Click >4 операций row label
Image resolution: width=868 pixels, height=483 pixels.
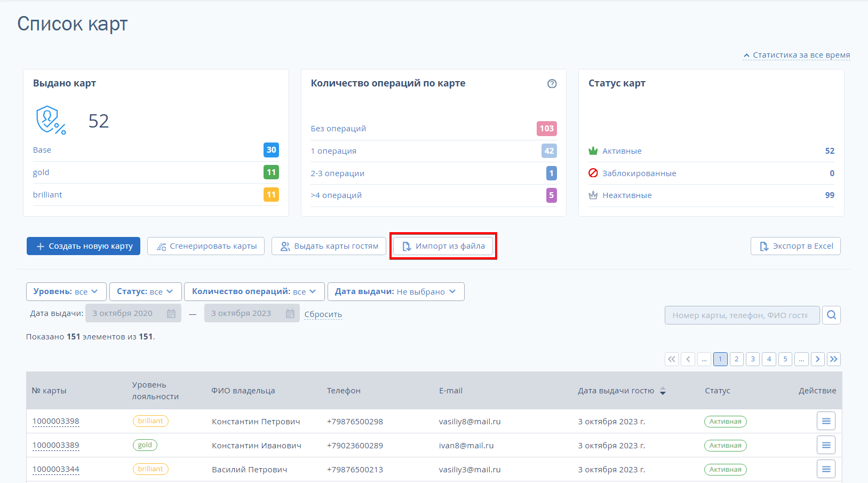tap(336, 195)
